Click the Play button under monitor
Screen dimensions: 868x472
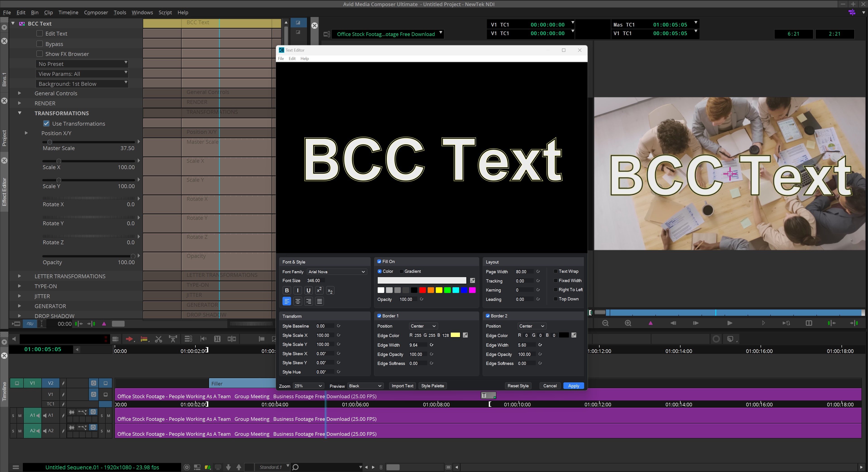pos(730,323)
